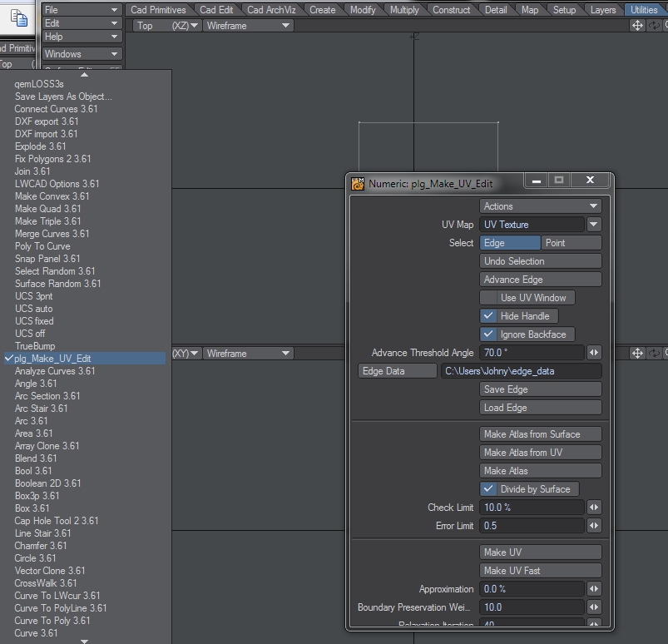
Task: Select Make Quad 3.61 from plugin list
Action: 48,209
